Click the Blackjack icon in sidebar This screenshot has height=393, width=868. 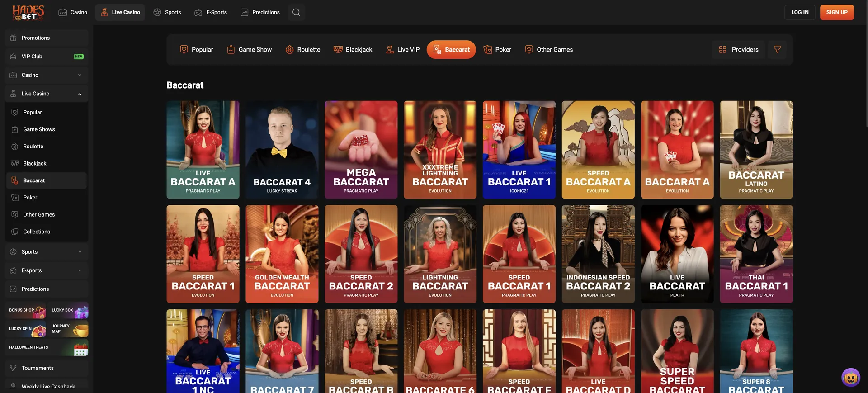point(15,163)
